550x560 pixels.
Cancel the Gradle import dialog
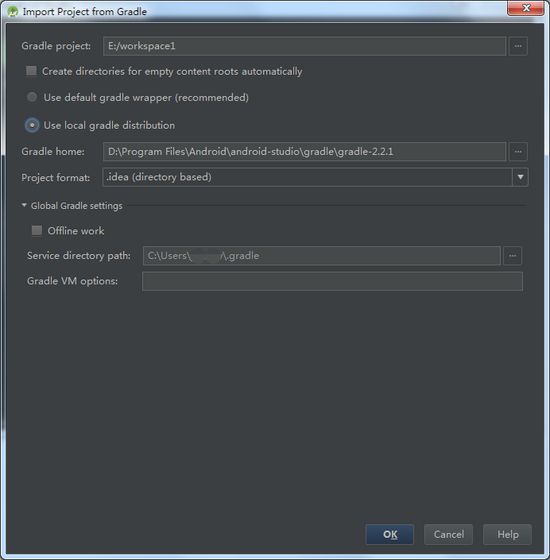pyautogui.click(x=449, y=534)
